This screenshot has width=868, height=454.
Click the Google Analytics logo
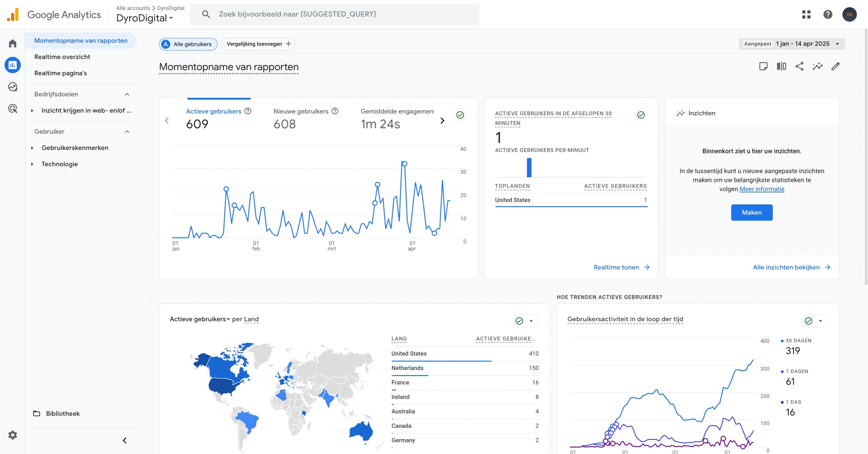click(x=54, y=14)
